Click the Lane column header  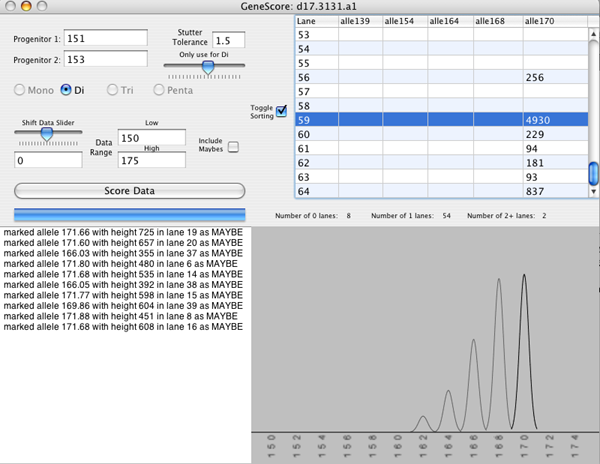point(316,21)
